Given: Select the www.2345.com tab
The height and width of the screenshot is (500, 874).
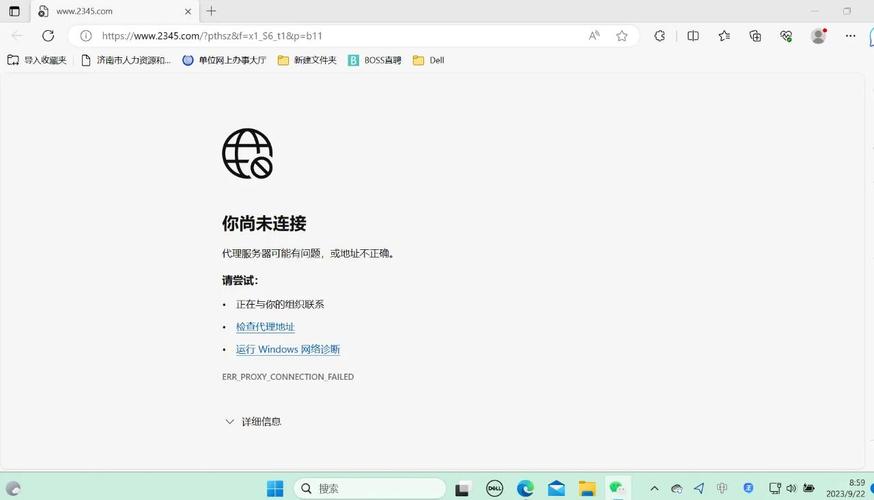Looking at the screenshot, I should [116, 11].
